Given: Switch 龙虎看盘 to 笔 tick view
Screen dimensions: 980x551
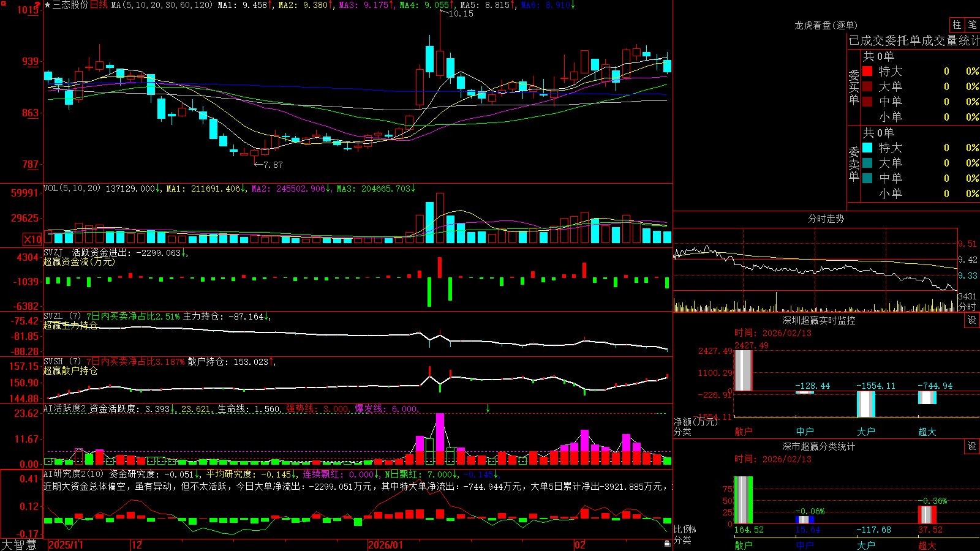Looking at the screenshot, I should tap(972, 25).
